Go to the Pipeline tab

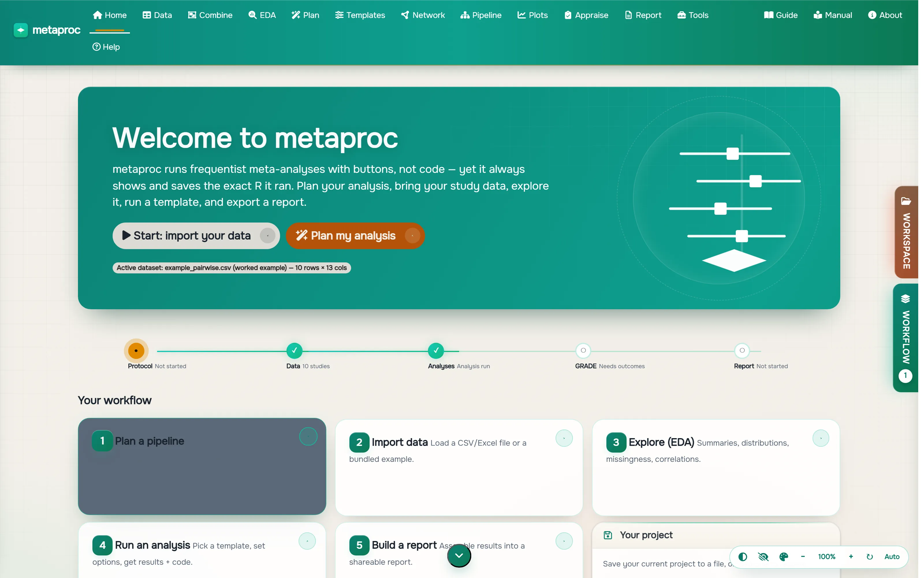(481, 15)
